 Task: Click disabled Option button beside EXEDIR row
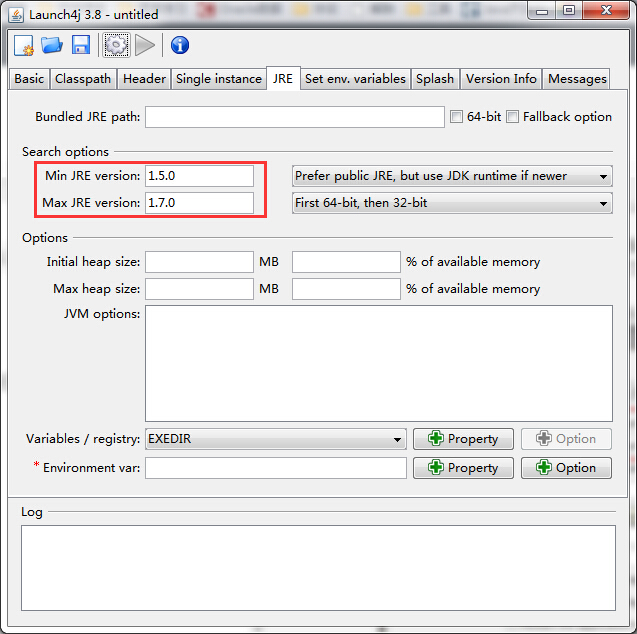tap(566, 439)
